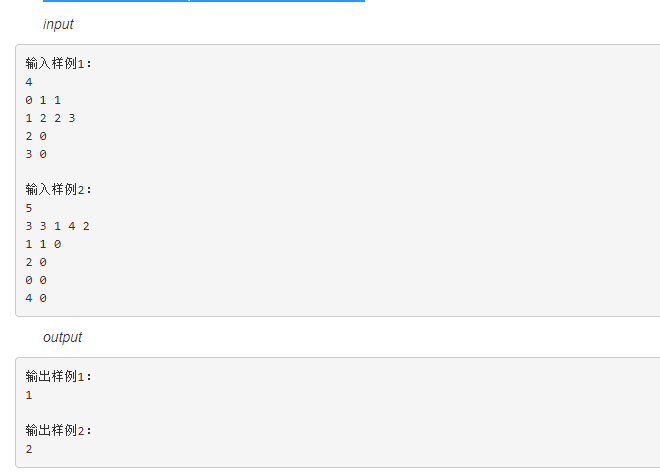Click answer "2" under 输出样例2

(x=29, y=449)
